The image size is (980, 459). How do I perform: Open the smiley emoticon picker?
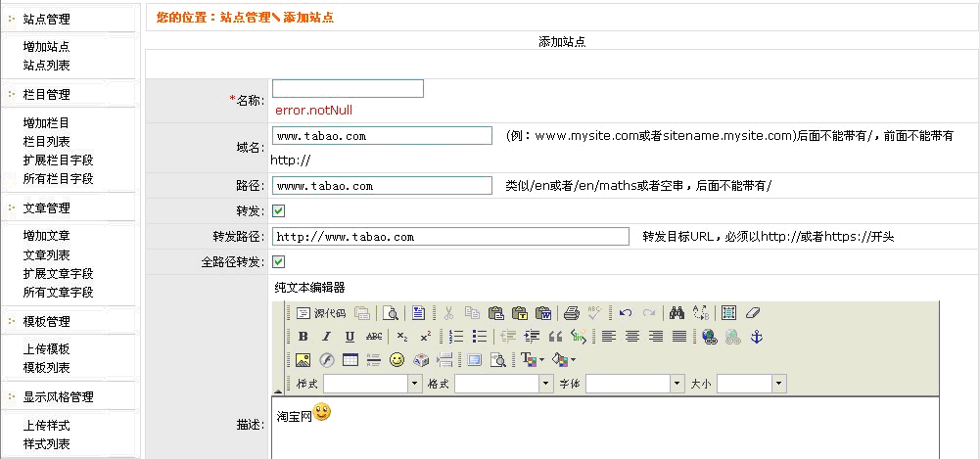(397, 360)
